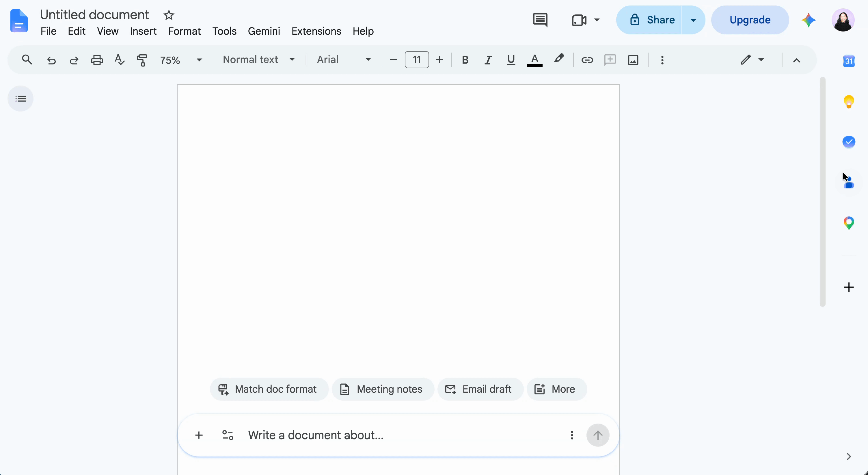Open the prompt settings sliders icon
Image resolution: width=868 pixels, height=475 pixels.
pyautogui.click(x=228, y=435)
